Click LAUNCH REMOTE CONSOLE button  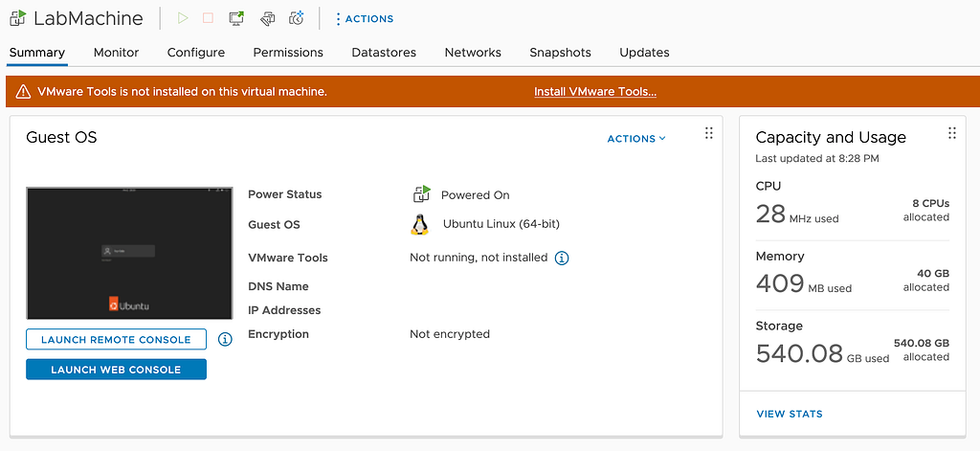[x=116, y=340]
